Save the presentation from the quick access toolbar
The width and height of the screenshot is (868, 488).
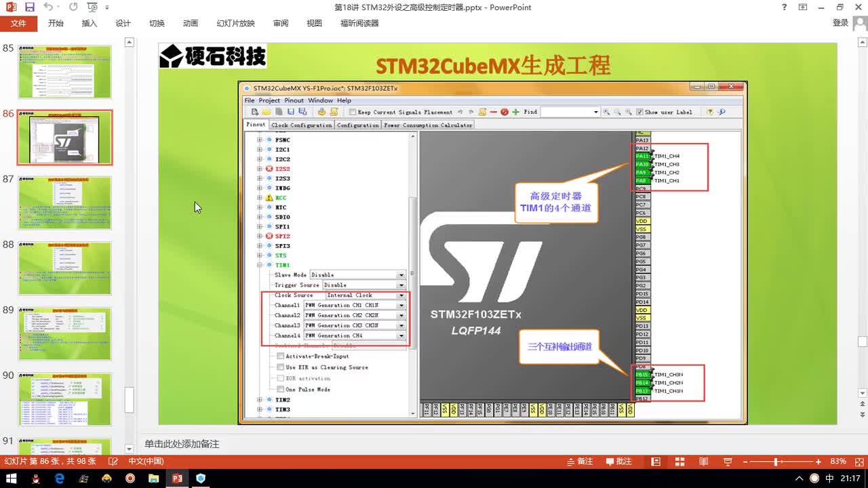pos(29,7)
